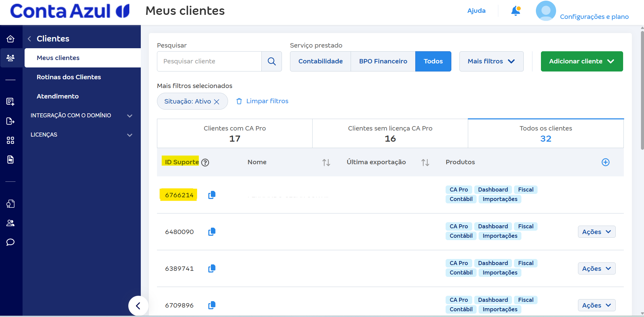Click the user avatar picture

coord(546,11)
